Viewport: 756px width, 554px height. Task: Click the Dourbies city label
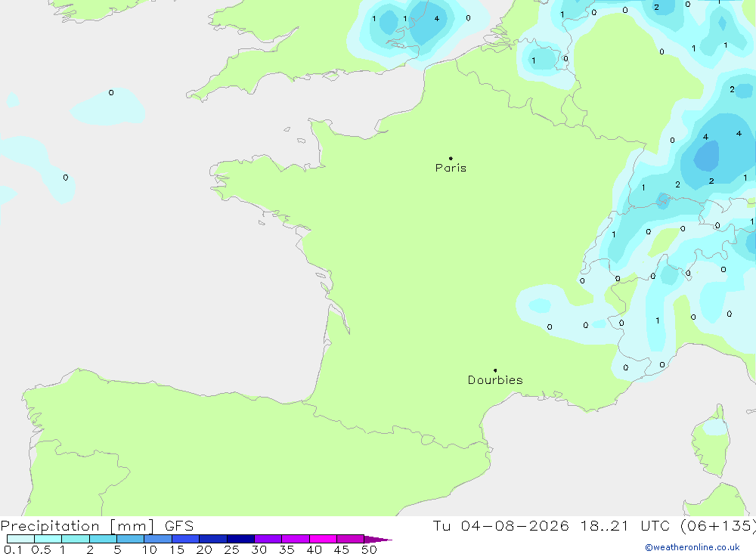[x=495, y=380]
